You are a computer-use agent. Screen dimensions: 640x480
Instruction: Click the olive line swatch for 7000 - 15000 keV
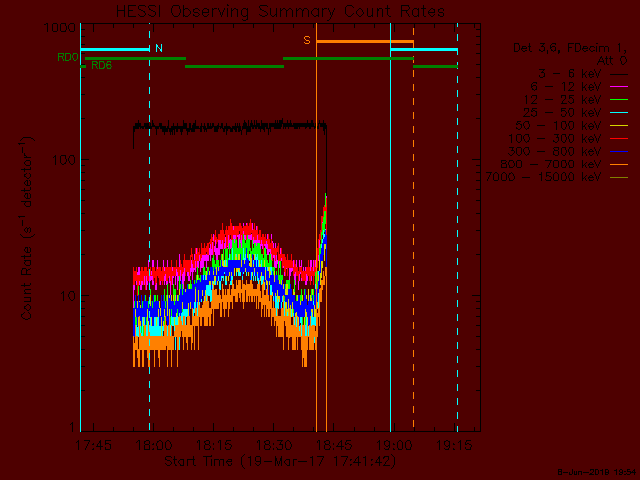pos(619,178)
